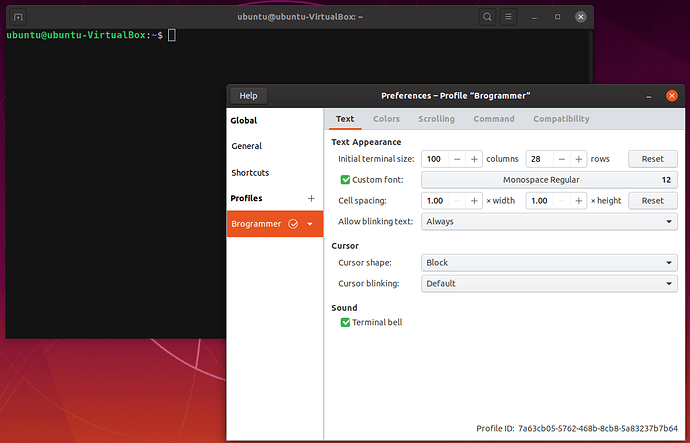Switch to the Scrolling tab
690x443 pixels.
click(436, 119)
